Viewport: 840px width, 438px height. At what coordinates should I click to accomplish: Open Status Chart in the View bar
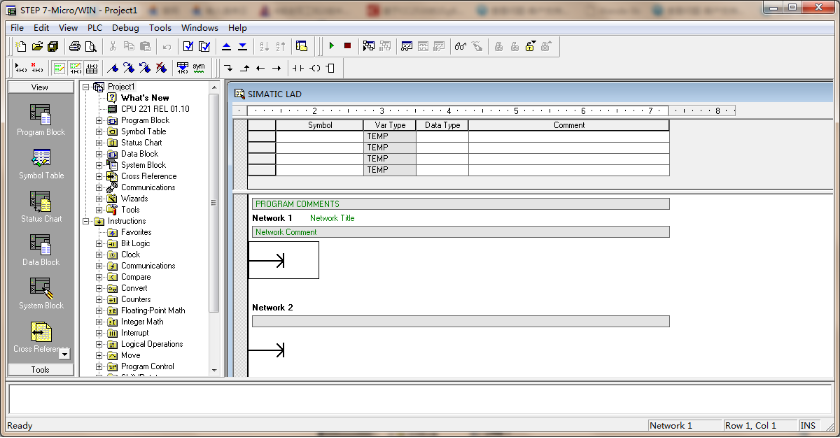point(40,206)
